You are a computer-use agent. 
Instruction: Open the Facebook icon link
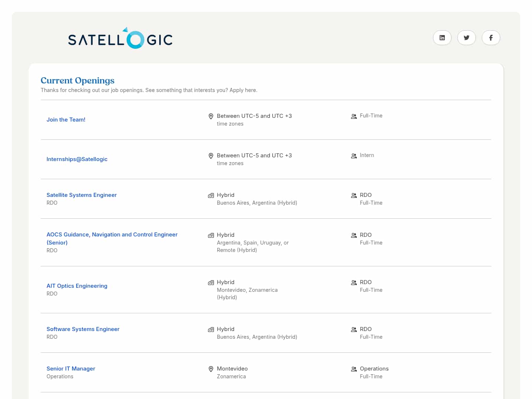(x=491, y=38)
